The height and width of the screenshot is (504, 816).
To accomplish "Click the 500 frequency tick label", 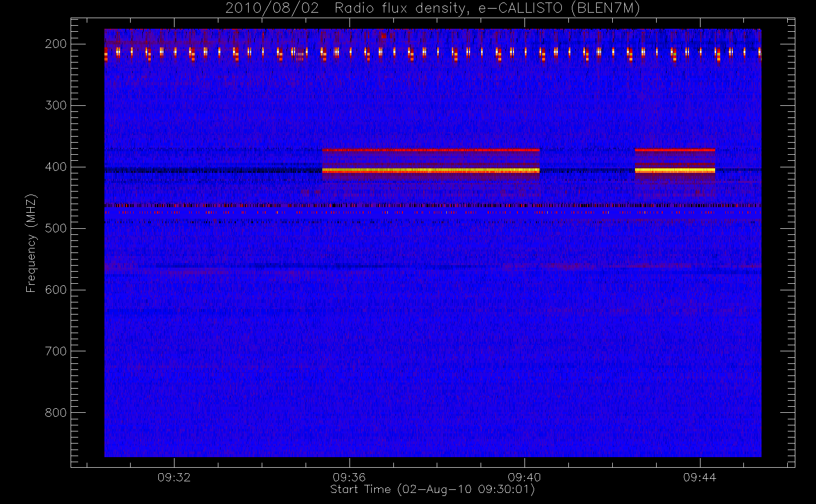I will pos(56,228).
